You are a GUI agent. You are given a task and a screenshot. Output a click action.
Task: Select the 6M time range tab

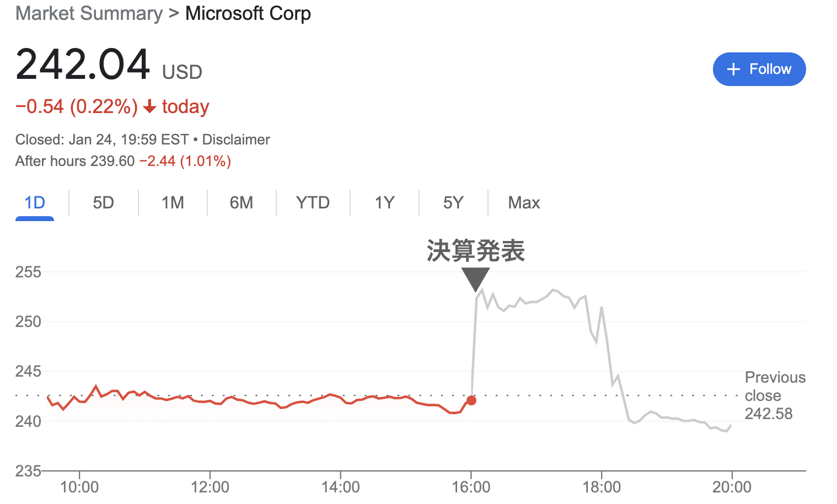(242, 203)
